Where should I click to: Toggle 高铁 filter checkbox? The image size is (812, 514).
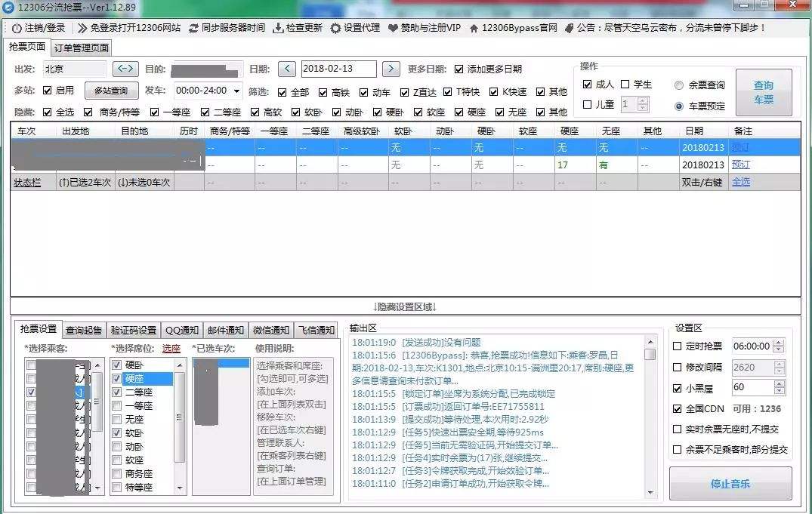click(323, 93)
